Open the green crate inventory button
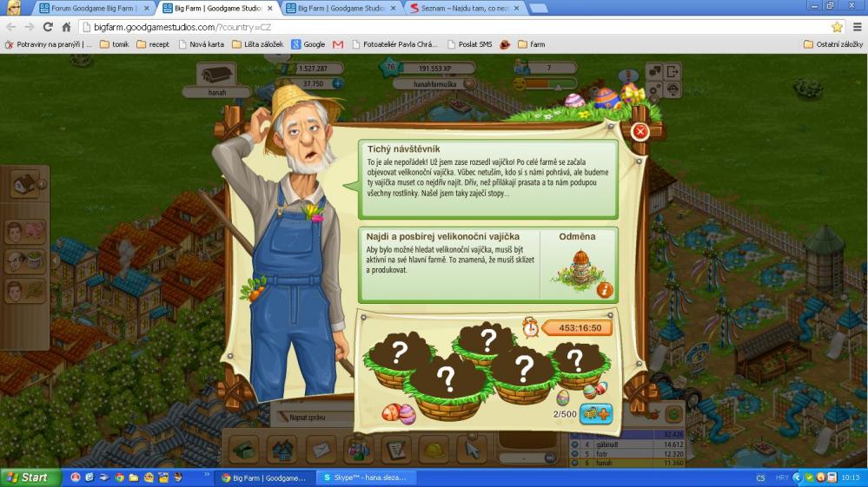This screenshot has width=868, height=487. pos(244,450)
